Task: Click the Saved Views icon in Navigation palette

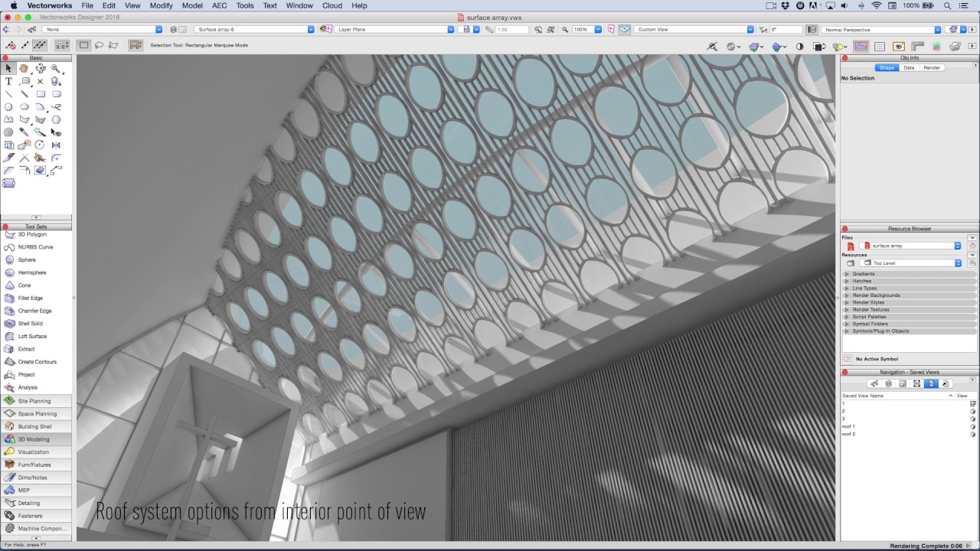Action: 931,383
